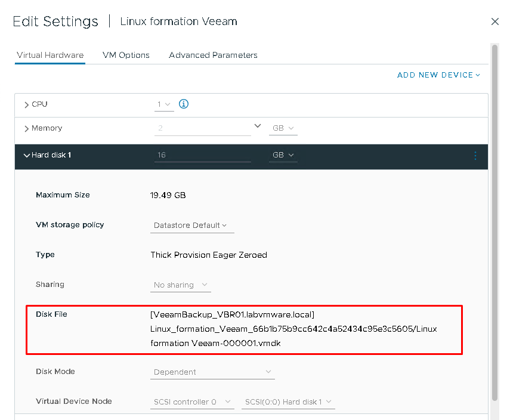Click the Disk File label
The image size is (510, 420).
pyautogui.click(x=51, y=314)
